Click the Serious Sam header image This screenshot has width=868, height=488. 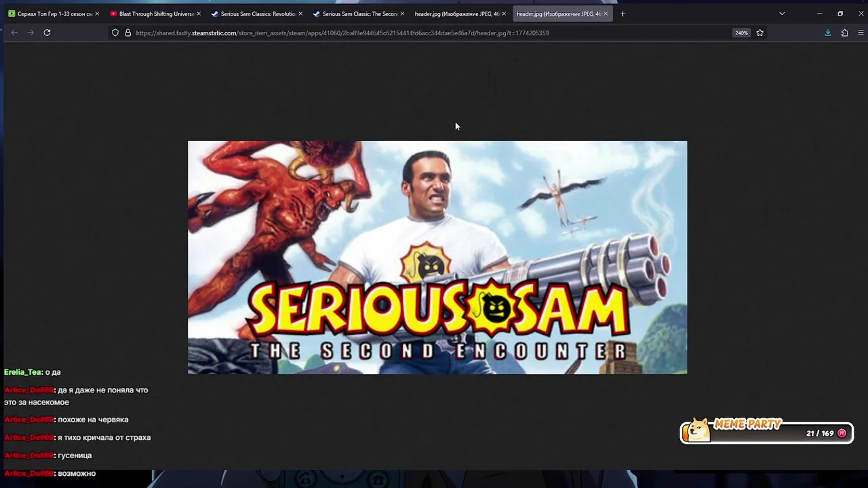point(437,258)
